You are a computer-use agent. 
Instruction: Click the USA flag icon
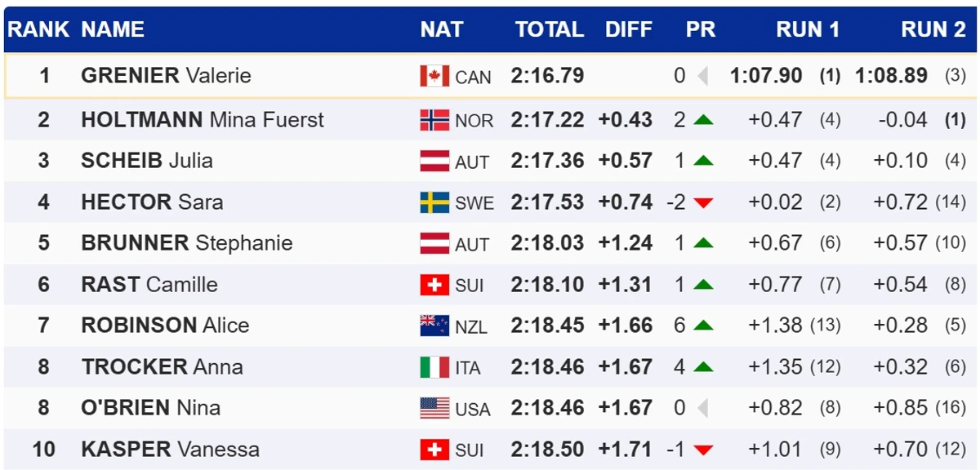click(x=434, y=408)
